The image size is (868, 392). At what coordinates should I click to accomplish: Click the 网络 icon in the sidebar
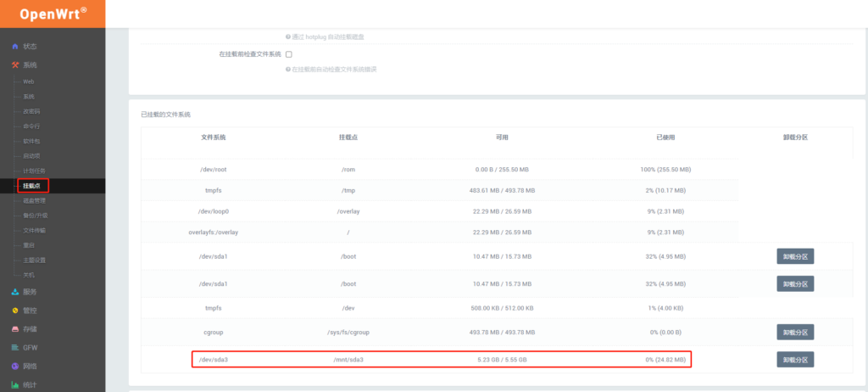click(x=14, y=366)
